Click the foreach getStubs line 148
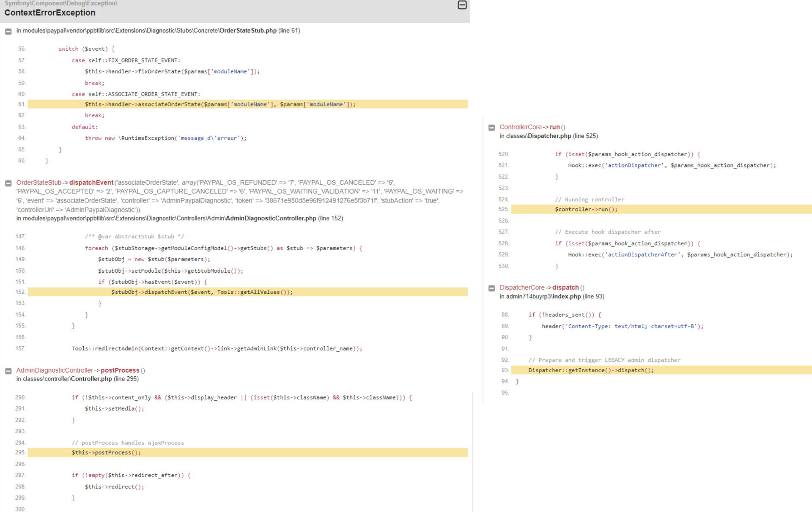Image resolution: width=812 pixels, height=512 pixels. tap(224, 248)
